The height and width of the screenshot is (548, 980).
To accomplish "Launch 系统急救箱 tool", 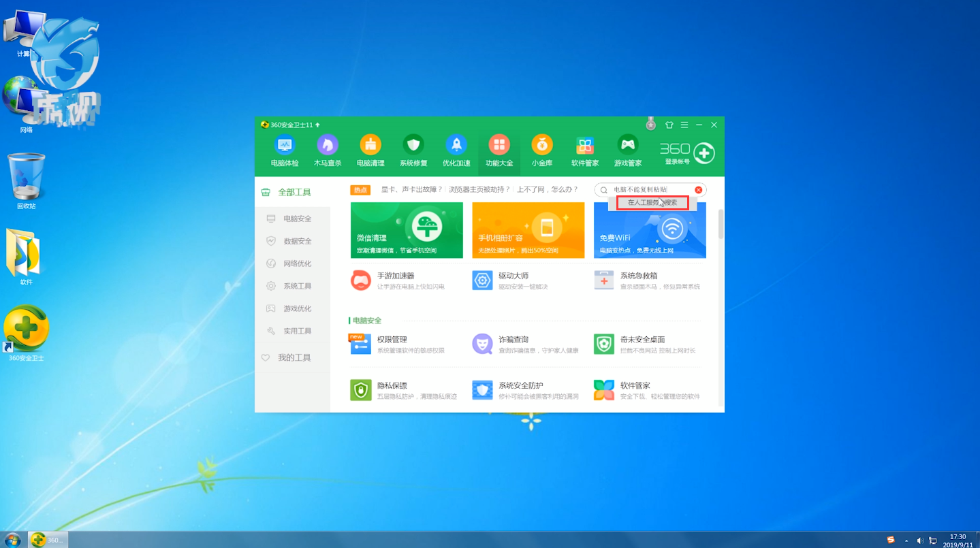I will [647, 280].
